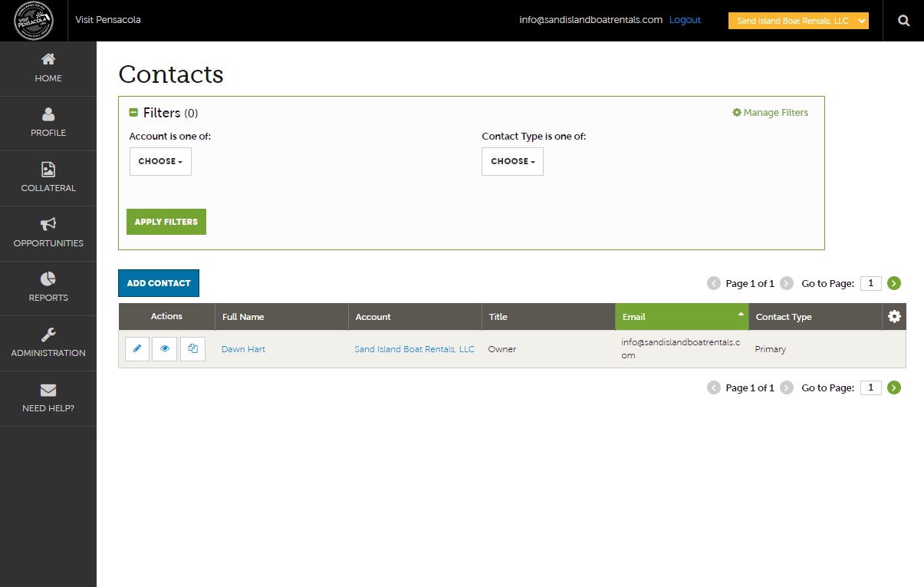Click the Manage Filters link

click(770, 113)
